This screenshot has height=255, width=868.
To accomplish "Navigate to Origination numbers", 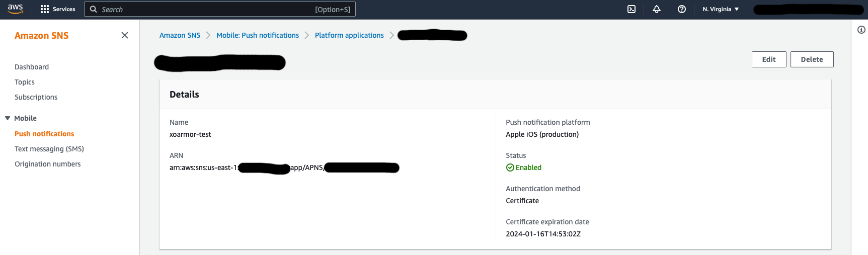I will [47, 164].
